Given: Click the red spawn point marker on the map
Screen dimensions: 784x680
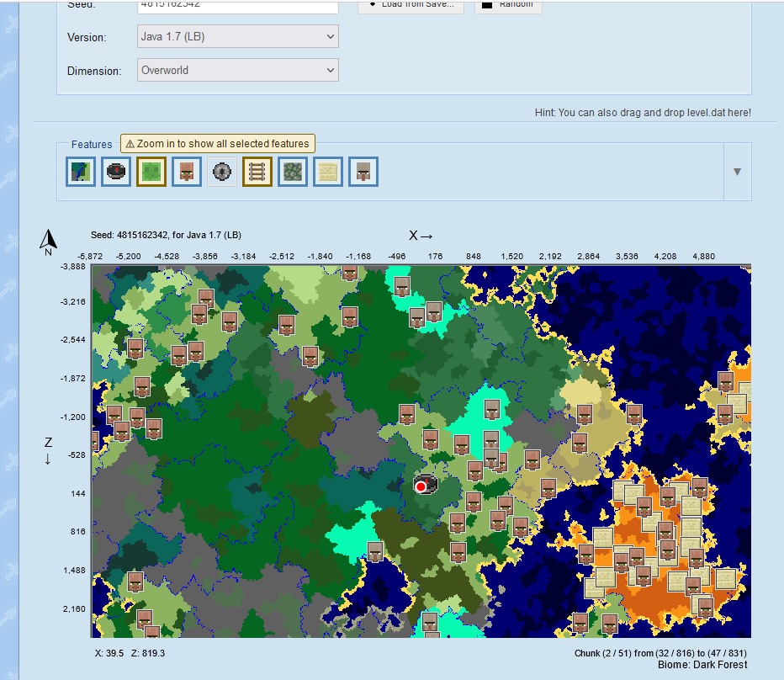Looking at the screenshot, I should click(421, 486).
